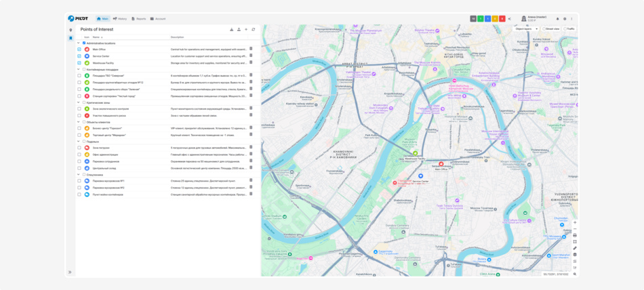Collapse the Administrative locations group
Viewport: 644px width, 290px height.
point(78,43)
